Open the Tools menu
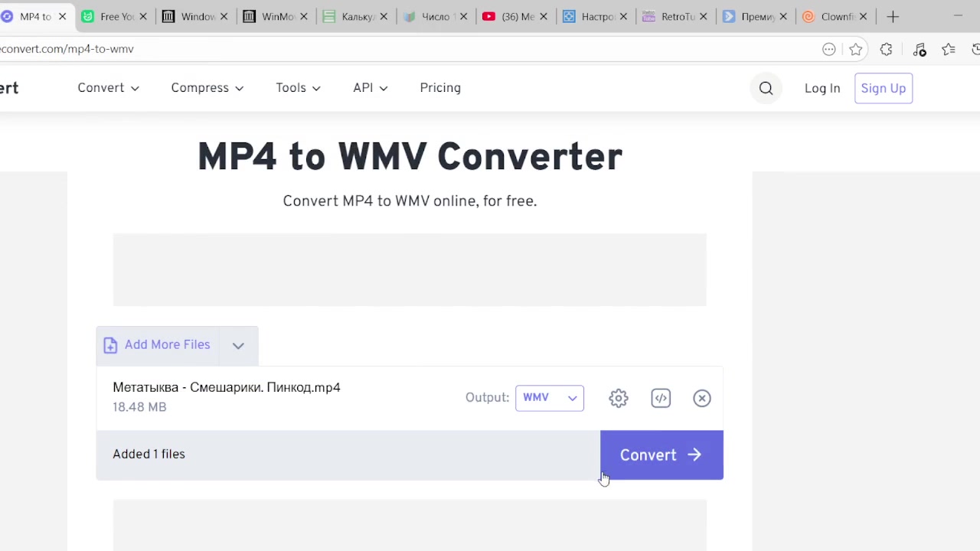This screenshot has height=551, width=980. point(298,88)
